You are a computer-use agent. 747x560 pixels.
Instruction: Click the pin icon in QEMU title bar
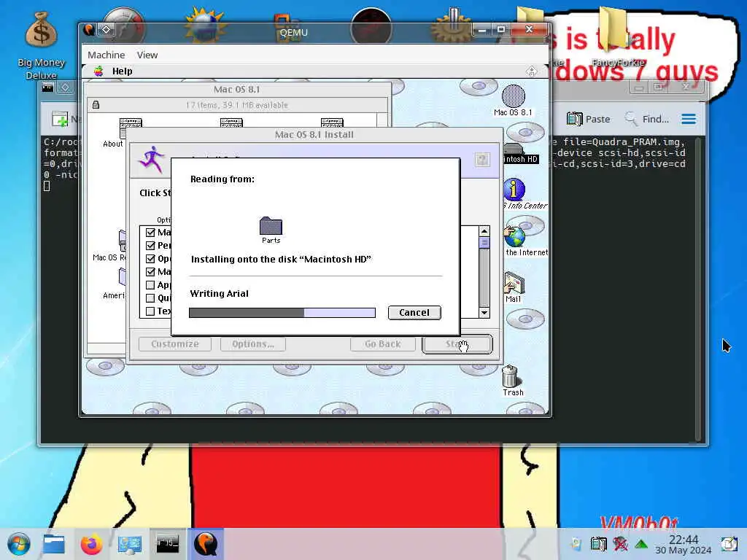tap(106, 30)
